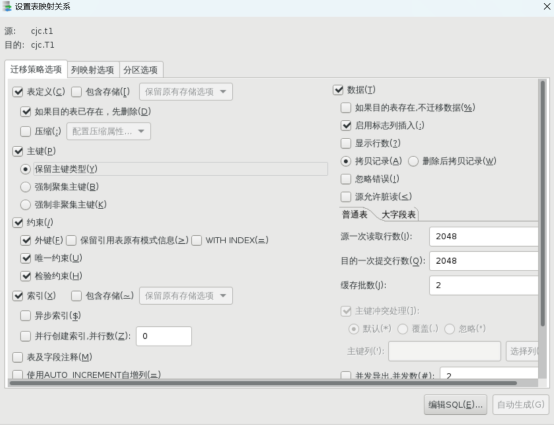Enable 表及字段注释(M) checkbox
The height and width of the screenshot is (426, 554).
click(18, 357)
